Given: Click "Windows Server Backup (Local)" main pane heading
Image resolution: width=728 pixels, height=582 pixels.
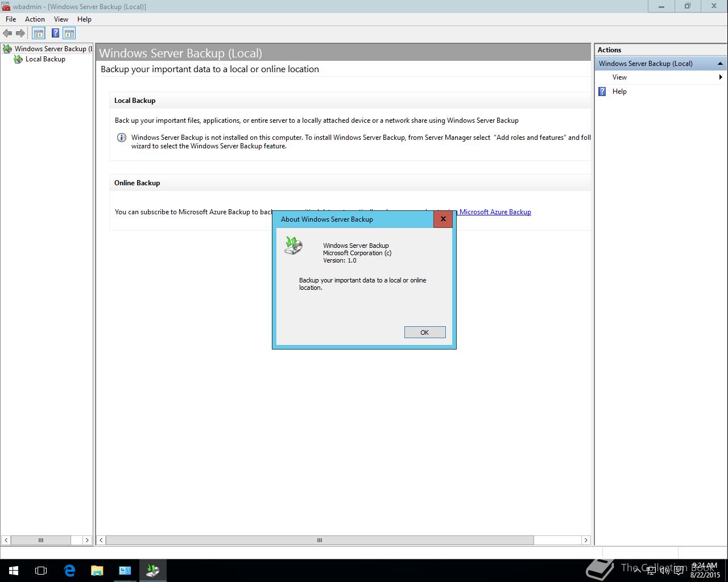Looking at the screenshot, I should [x=180, y=53].
